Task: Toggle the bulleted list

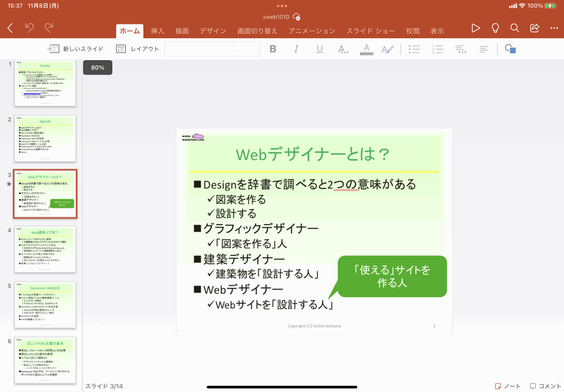Action: click(414, 49)
